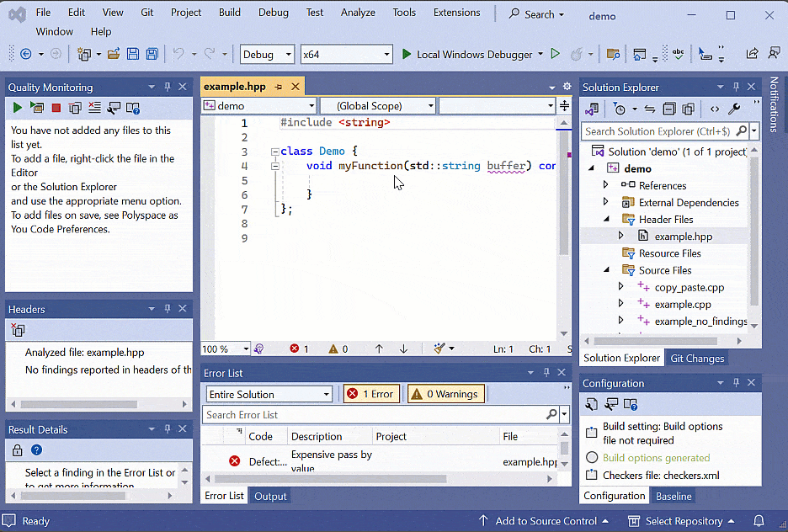Start a Polyspace analysis from Quality Monitoring toolbar
788x532 pixels.
pos(17,108)
